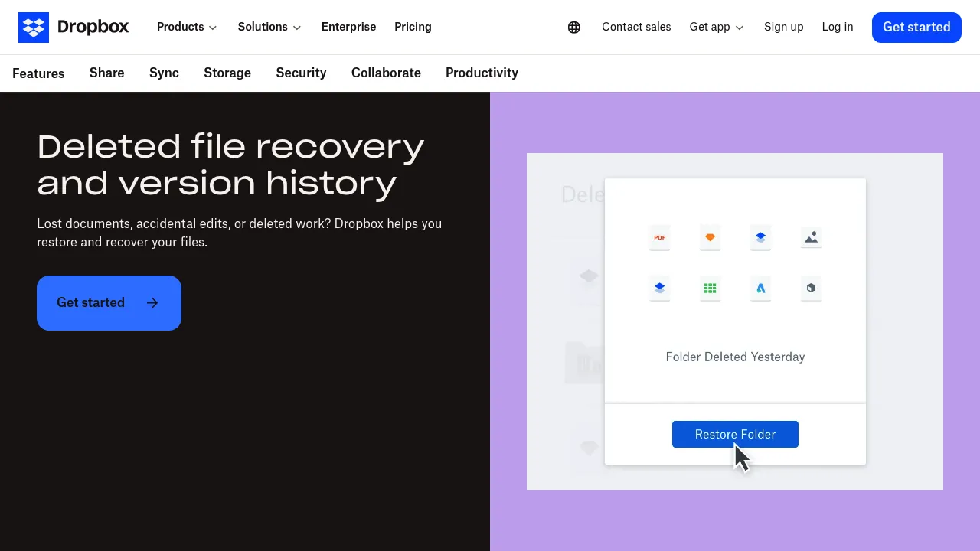Click the "Deleted file recovery and version history" heading

point(230,165)
